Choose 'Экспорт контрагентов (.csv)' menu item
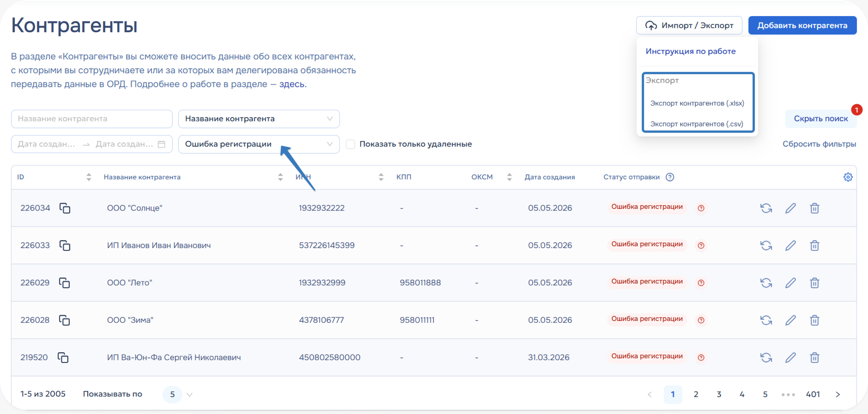 pos(696,124)
